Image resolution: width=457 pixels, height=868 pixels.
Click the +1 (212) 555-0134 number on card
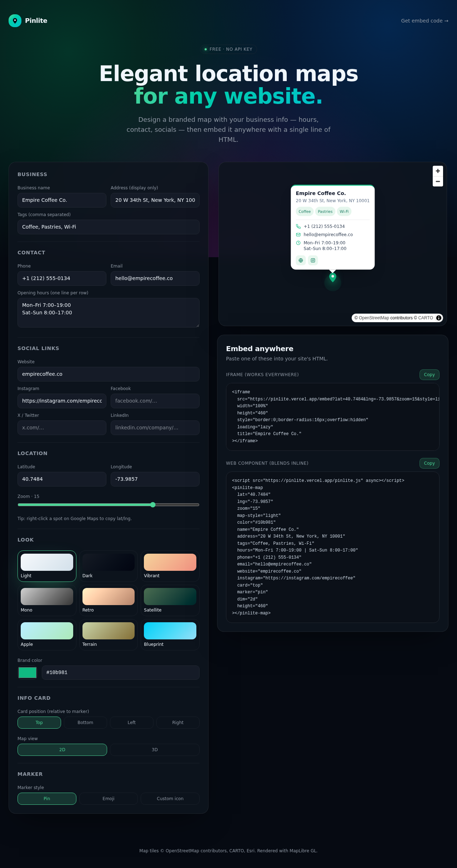click(324, 226)
